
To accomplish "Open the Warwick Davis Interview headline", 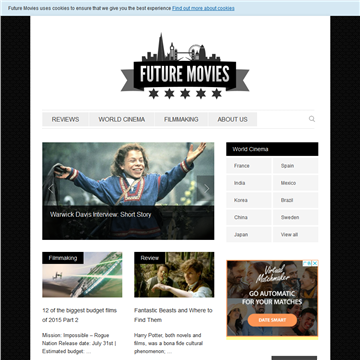I will [x=100, y=214].
